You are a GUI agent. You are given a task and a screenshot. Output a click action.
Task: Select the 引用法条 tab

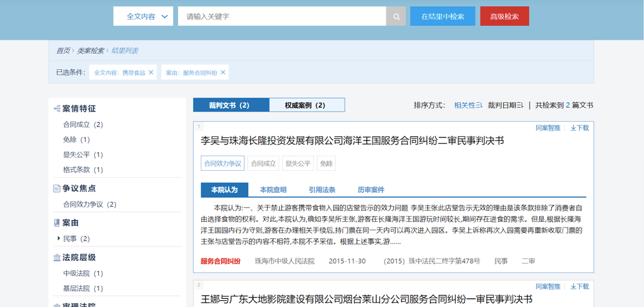(x=322, y=190)
